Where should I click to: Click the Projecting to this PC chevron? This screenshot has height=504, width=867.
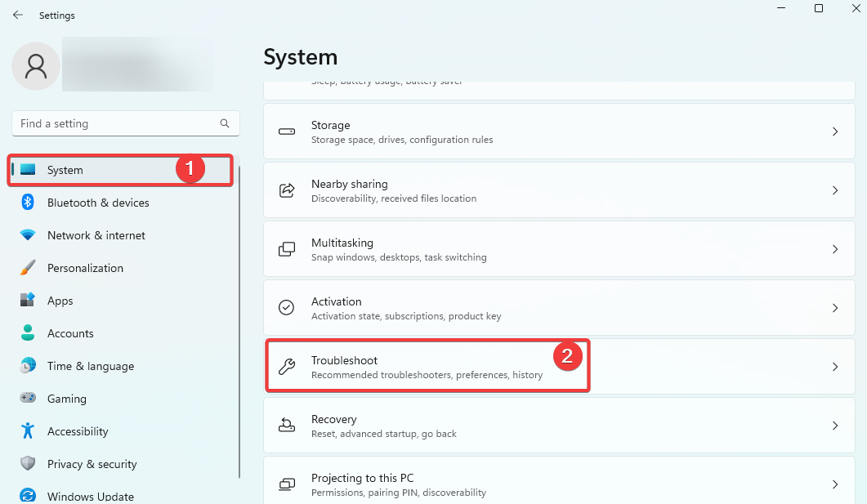click(835, 484)
